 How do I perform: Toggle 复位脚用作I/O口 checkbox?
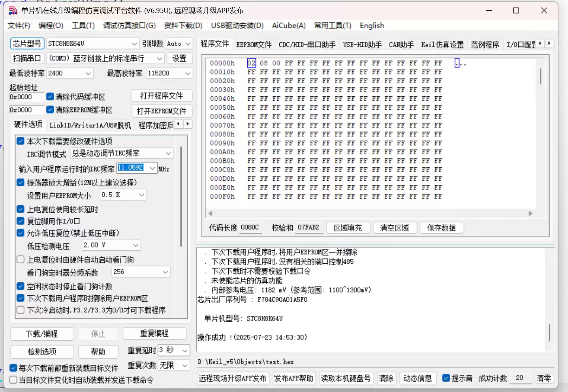pyautogui.click(x=21, y=221)
